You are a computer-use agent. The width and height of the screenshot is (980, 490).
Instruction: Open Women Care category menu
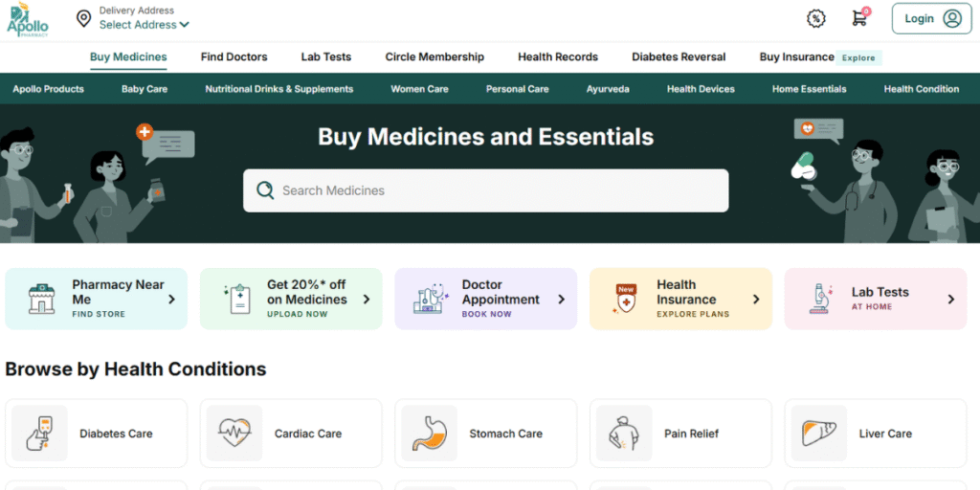pyautogui.click(x=419, y=89)
